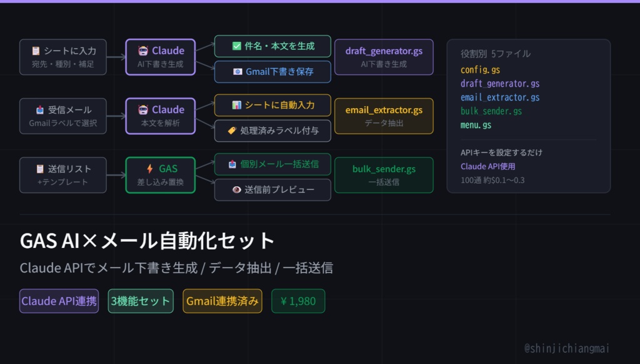Click the eye icon beside 送信前プレビュー
This screenshot has width=640, height=364.
coord(237,190)
